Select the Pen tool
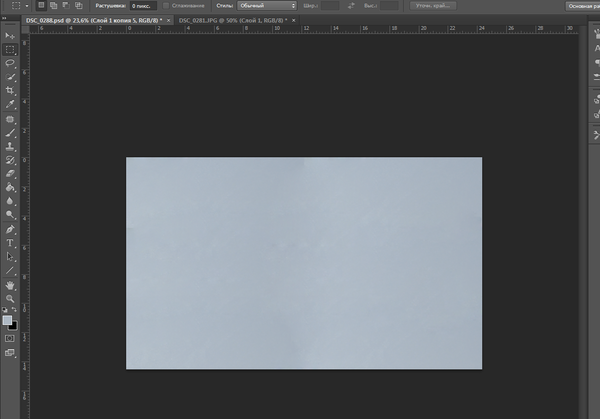Screen dimensions: 600x419 pyautogui.click(x=10, y=229)
